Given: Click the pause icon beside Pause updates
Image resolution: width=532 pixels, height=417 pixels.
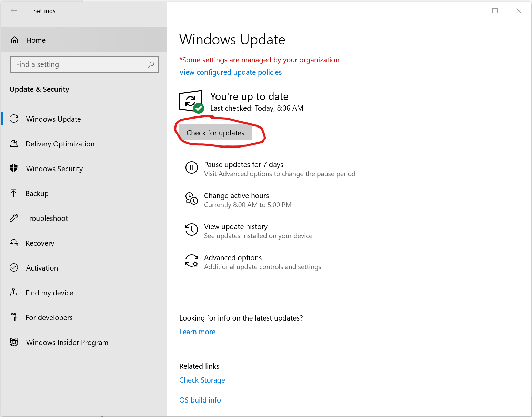Looking at the screenshot, I should (x=192, y=168).
